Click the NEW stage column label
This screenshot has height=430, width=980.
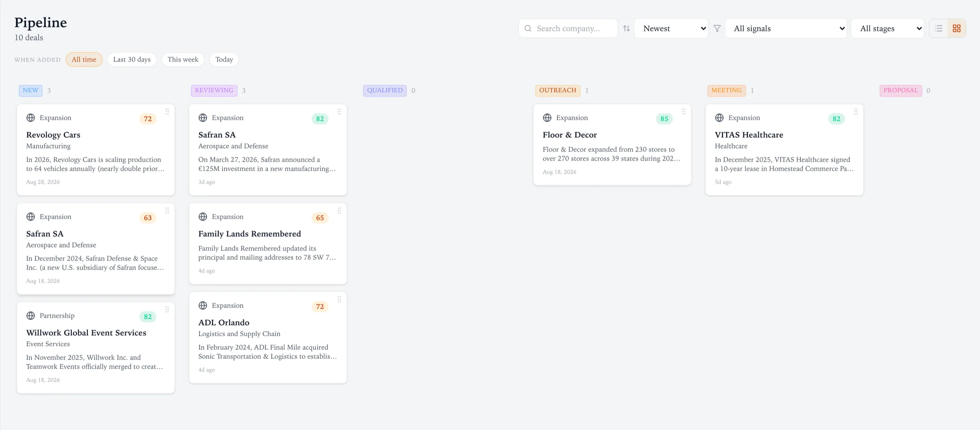tap(31, 91)
